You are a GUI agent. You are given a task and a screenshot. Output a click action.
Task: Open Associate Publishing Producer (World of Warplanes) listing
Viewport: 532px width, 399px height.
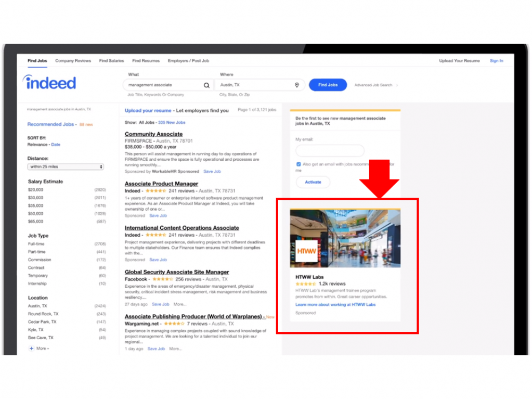pyautogui.click(x=193, y=317)
